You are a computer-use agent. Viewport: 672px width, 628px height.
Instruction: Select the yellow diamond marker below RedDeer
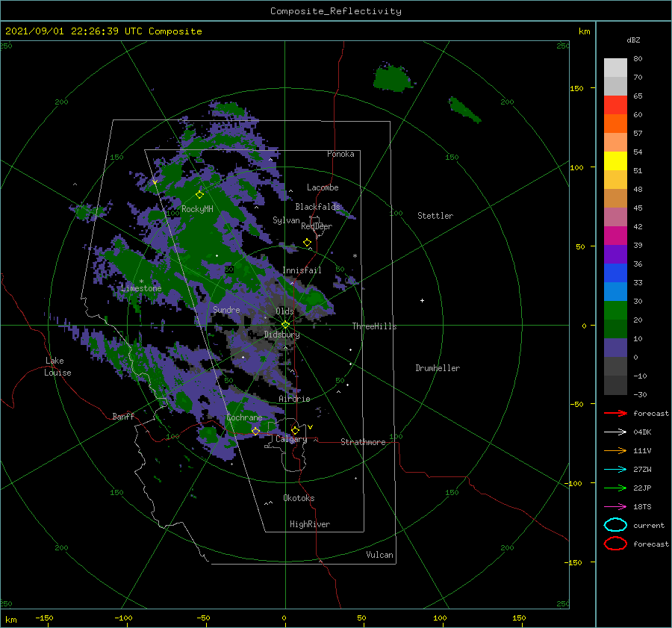tap(307, 243)
